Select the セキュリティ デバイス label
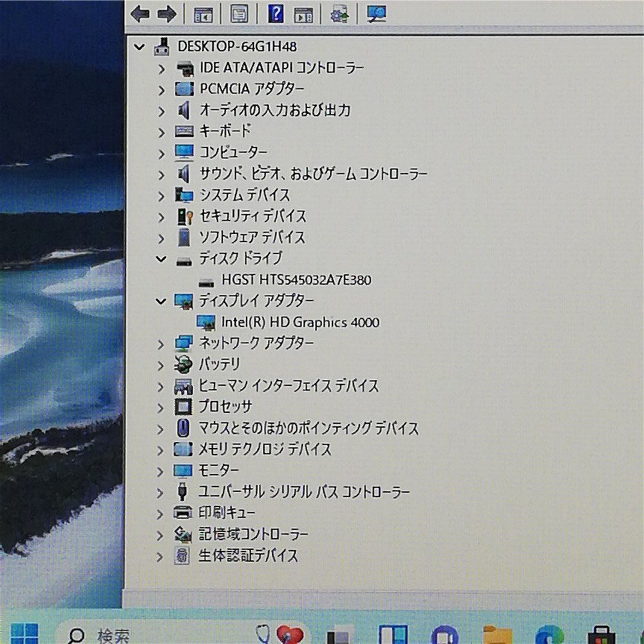The width and height of the screenshot is (644, 644). pos(253,216)
